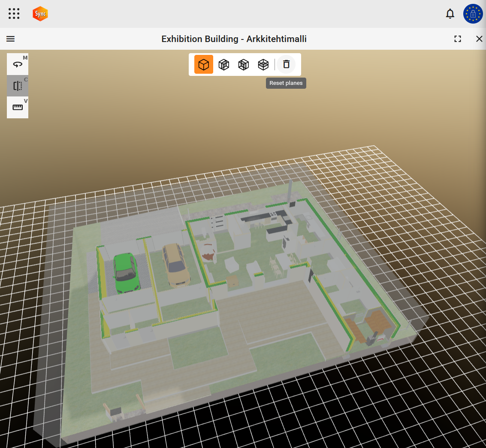Select the orange box clipping cube icon
Screen dimensions: 486x448
[204, 64]
